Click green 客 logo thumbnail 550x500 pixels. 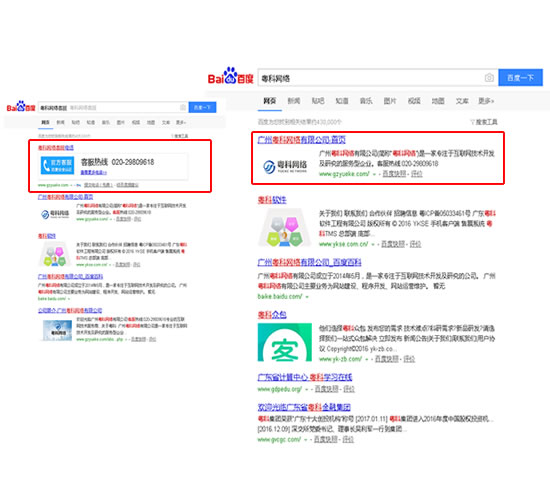point(284,342)
